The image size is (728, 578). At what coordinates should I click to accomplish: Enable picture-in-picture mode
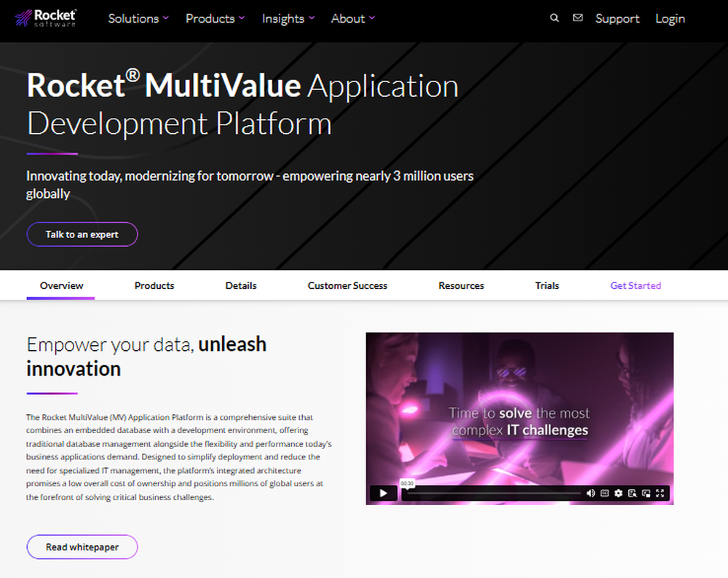point(646,493)
